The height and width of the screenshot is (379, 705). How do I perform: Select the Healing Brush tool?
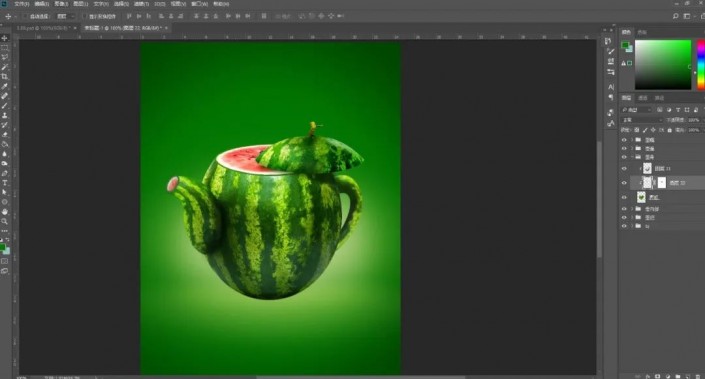coord(4,96)
